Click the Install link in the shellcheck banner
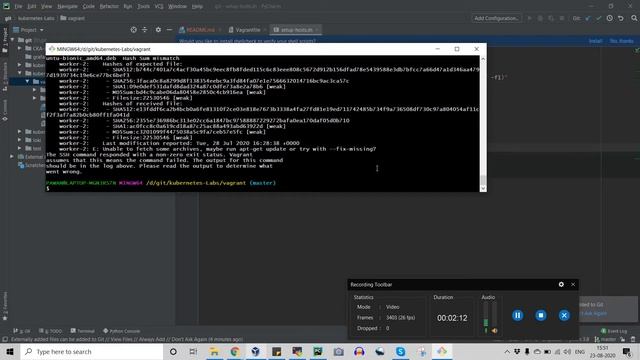The width and height of the screenshot is (640, 360). (596, 41)
